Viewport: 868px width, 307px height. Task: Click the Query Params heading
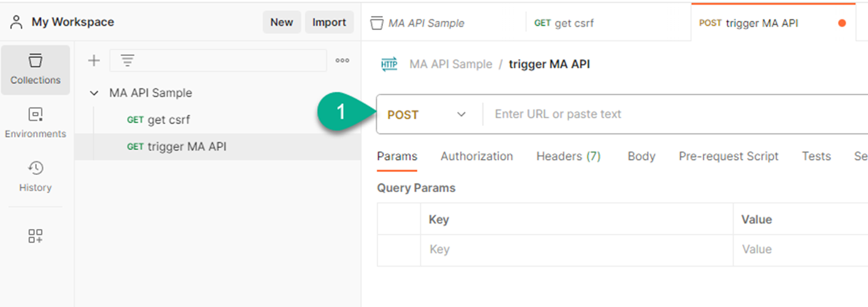click(416, 188)
